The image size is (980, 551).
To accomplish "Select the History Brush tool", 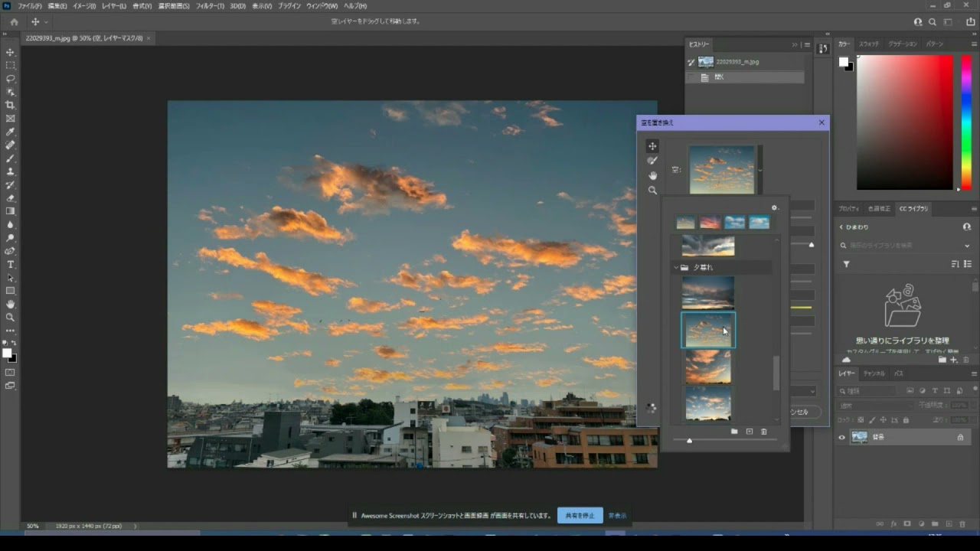I will pyautogui.click(x=10, y=184).
